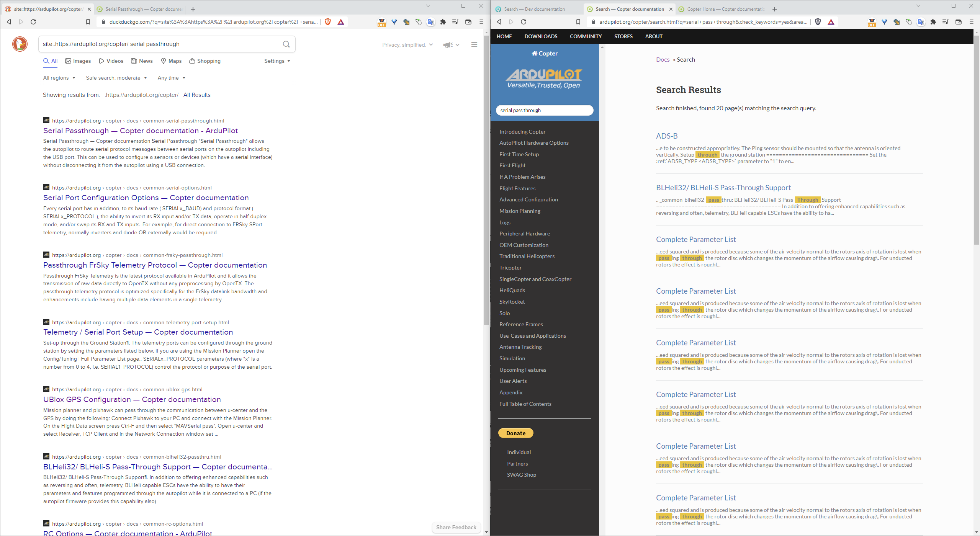Click the magnifier icon in the DuckDuckGo search bar

pos(286,44)
